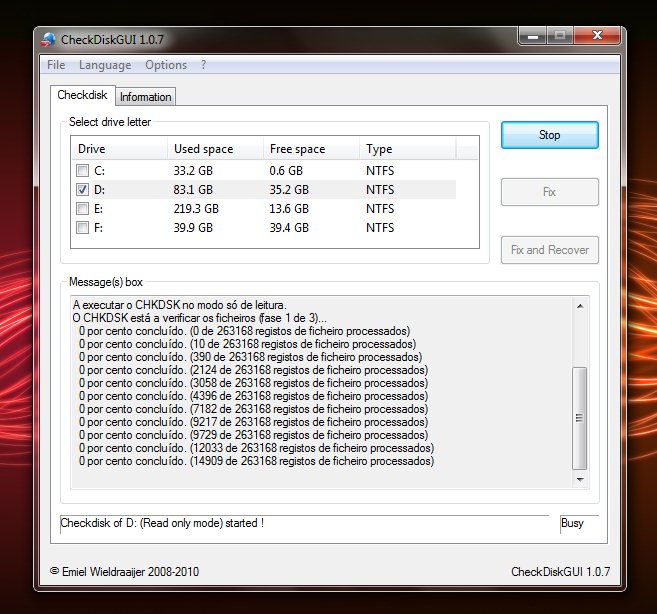The image size is (657, 614).
Task: Select the 219.3 GB used space cell
Action: tap(196, 209)
